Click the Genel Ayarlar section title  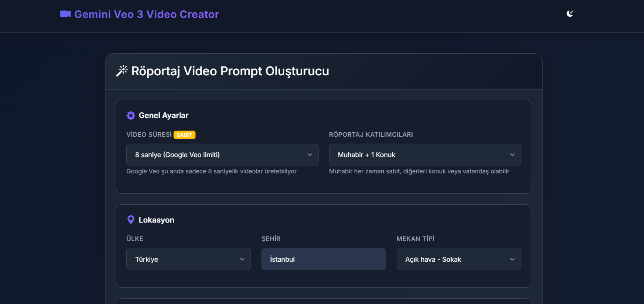click(164, 116)
